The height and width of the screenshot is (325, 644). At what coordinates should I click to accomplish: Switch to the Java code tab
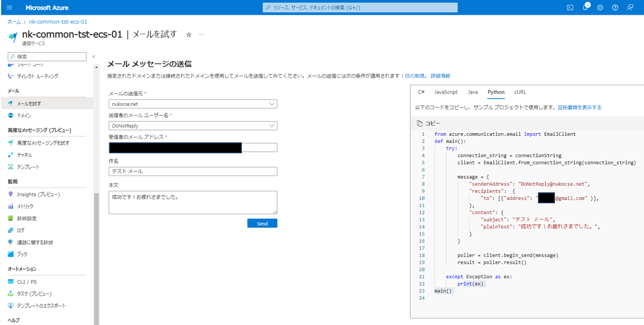[x=473, y=92]
